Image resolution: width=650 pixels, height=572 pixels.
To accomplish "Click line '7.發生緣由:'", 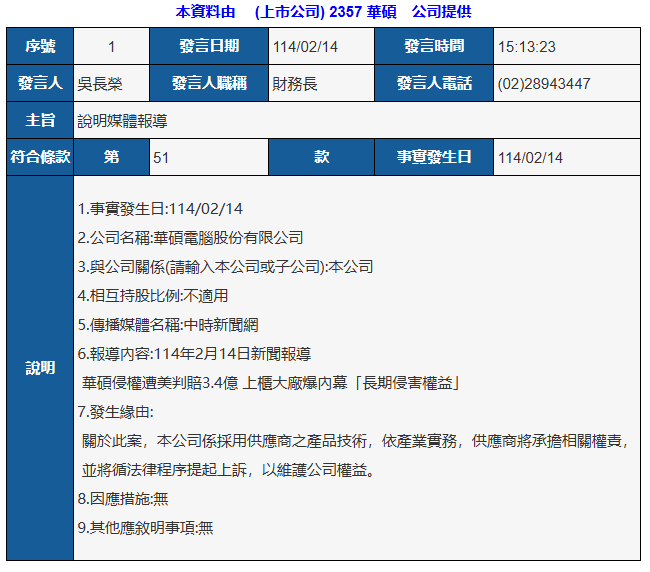I will coord(115,412).
